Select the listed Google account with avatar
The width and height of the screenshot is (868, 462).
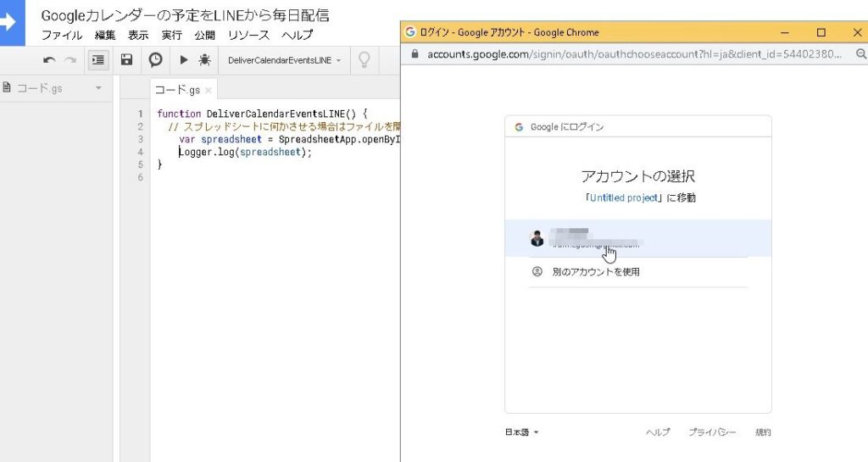[637, 238]
